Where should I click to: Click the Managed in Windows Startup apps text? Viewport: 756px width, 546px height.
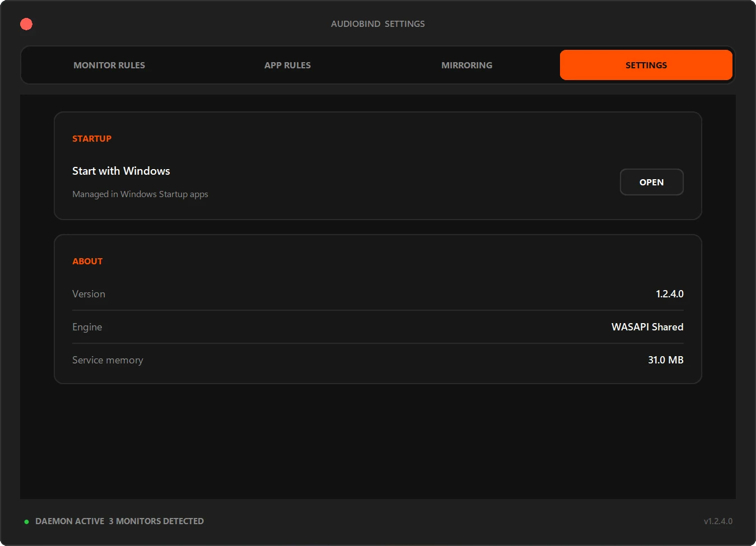point(140,194)
